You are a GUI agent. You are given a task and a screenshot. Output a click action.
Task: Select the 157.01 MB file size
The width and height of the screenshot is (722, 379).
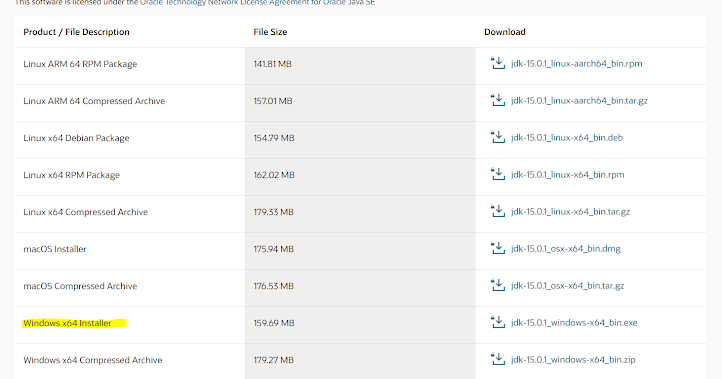click(x=273, y=101)
